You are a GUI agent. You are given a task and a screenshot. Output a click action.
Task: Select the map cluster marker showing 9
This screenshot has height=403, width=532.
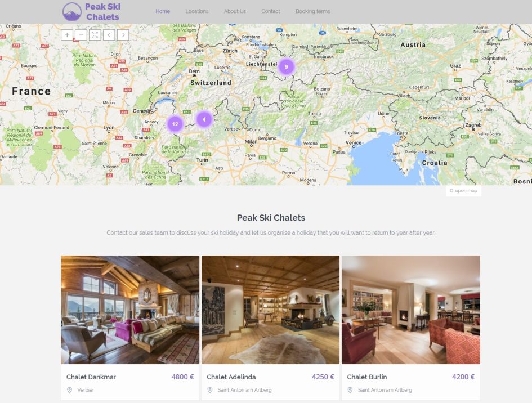pyautogui.click(x=287, y=67)
